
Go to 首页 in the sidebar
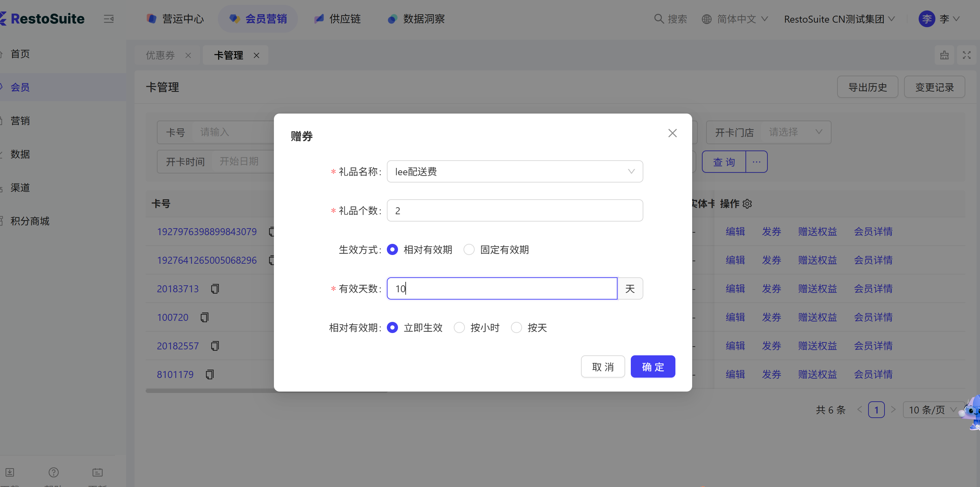coord(20,54)
